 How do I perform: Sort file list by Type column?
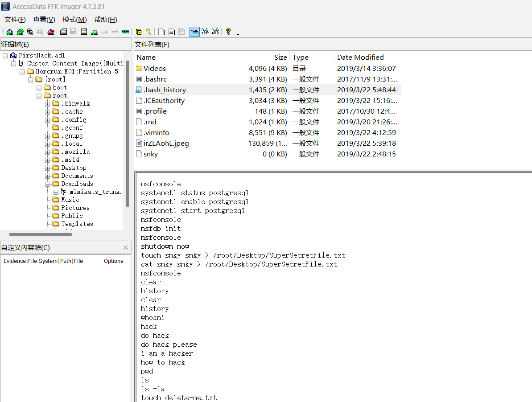[x=312, y=57]
